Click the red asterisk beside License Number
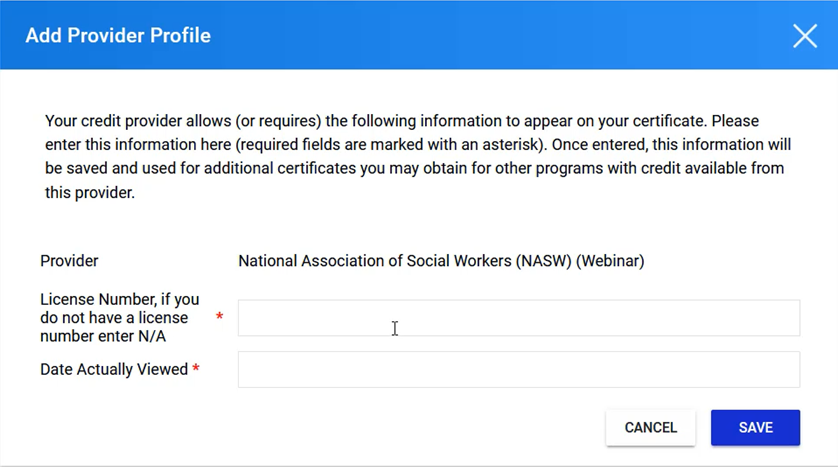Viewport: 838px width, 467px height. [x=219, y=316]
